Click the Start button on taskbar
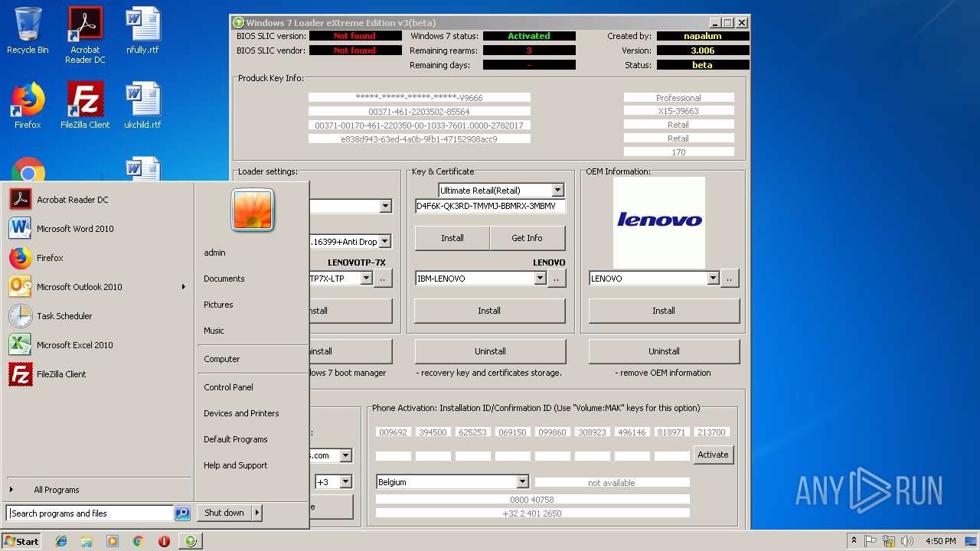The image size is (980, 551). 21,541
